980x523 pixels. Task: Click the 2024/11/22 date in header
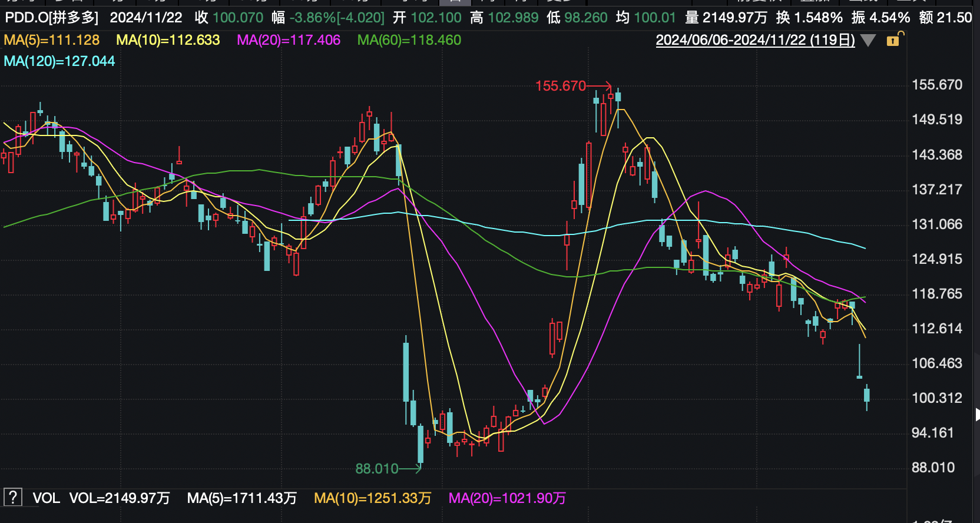coord(146,18)
